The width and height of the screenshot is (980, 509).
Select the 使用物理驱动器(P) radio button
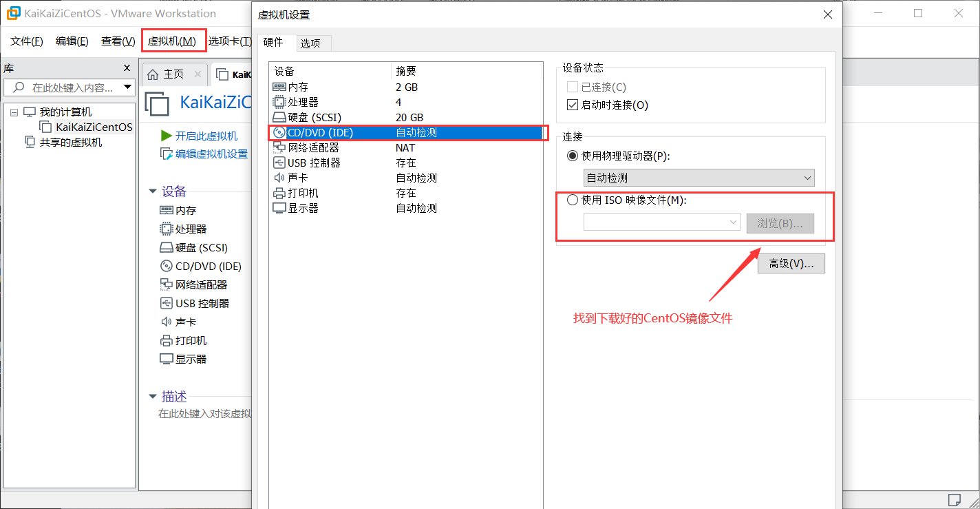pyautogui.click(x=573, y=156)
